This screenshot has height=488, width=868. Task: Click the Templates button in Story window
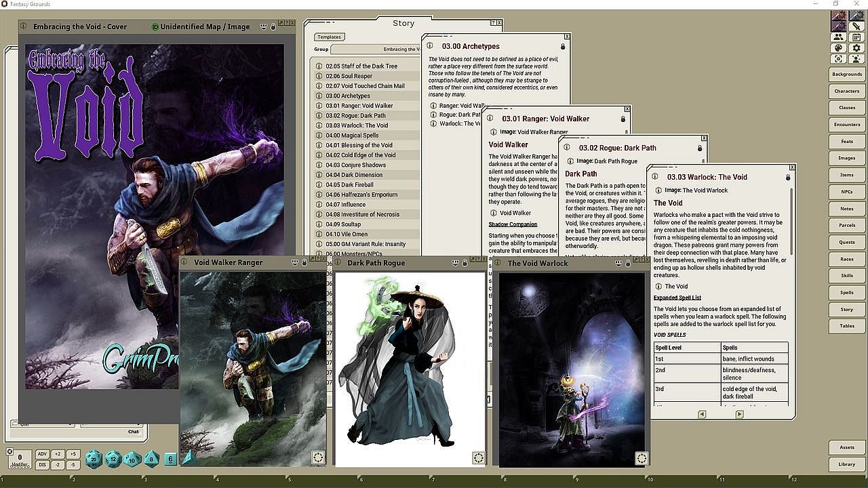329,37
